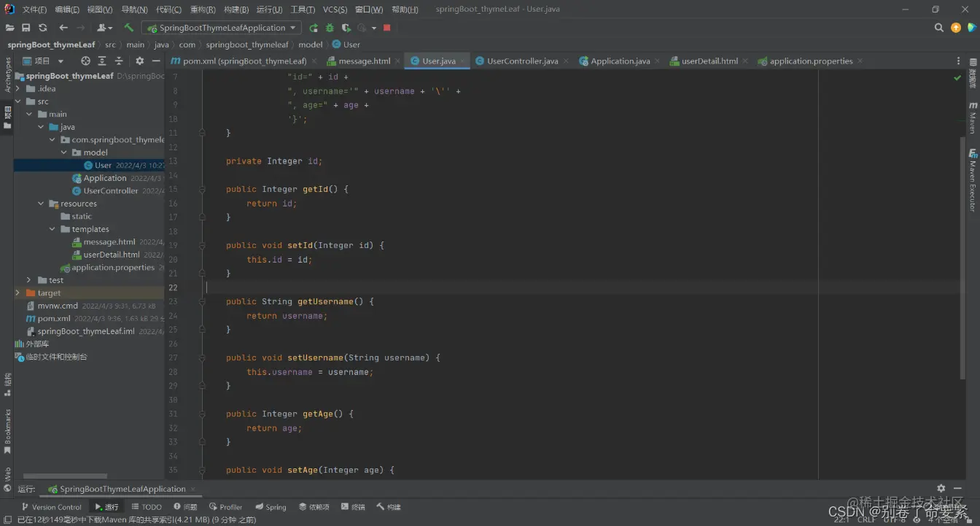This screenshot has width=980, height=526.
Task: Open the Version Control tool window
Action: pyautogui.click(x=52, y=507)
